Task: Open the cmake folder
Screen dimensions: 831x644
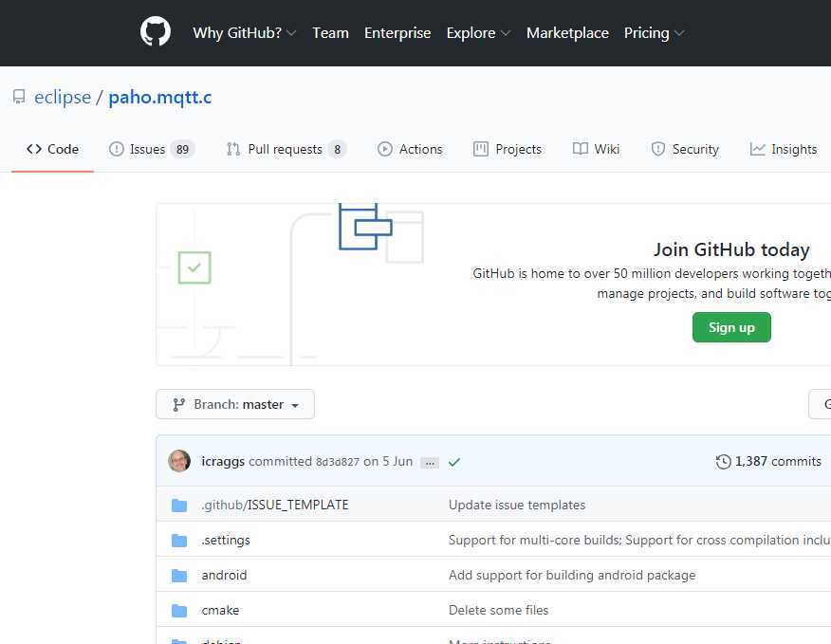Action: (220, 610)
